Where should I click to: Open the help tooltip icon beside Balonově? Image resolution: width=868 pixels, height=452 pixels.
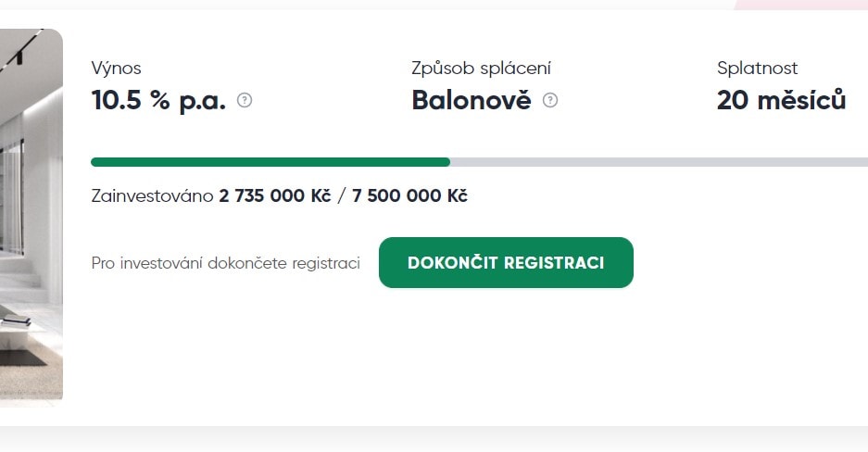(x=550, y=100)
